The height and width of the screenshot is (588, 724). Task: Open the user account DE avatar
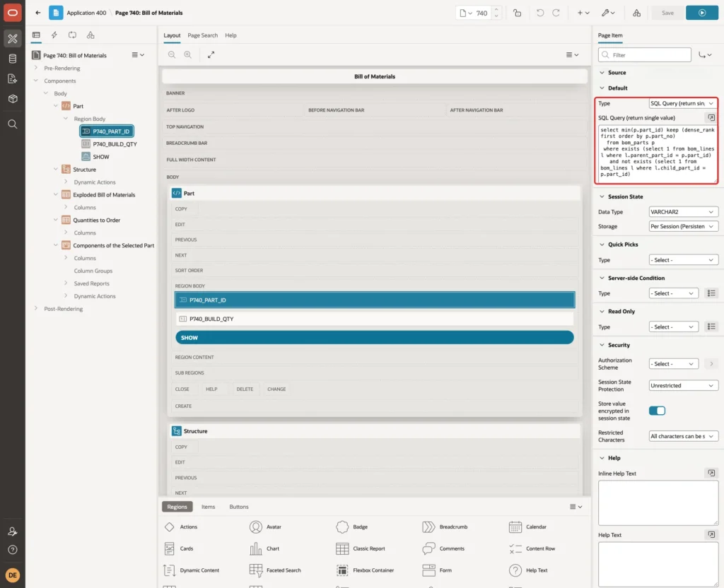click(x=13, y=575)
